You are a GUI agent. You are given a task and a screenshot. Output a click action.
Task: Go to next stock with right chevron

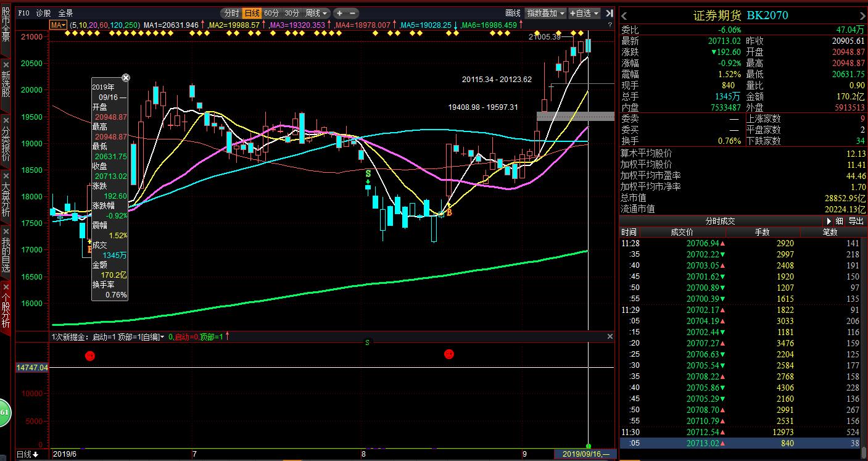862,15
